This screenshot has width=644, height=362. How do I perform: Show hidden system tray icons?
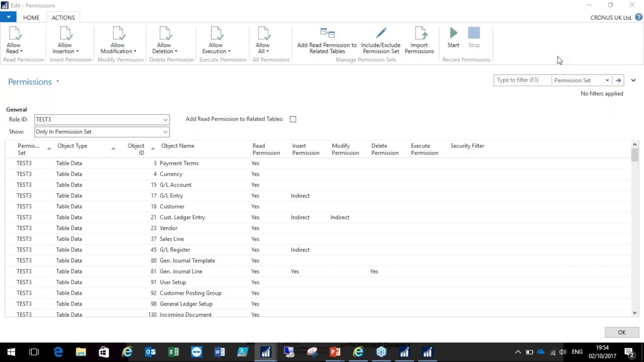[518, 352]
